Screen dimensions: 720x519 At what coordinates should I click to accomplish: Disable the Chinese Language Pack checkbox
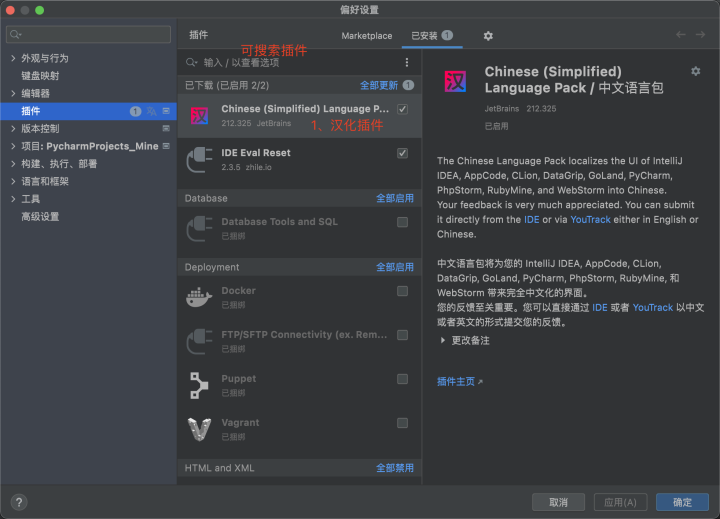tap(402, 109)
